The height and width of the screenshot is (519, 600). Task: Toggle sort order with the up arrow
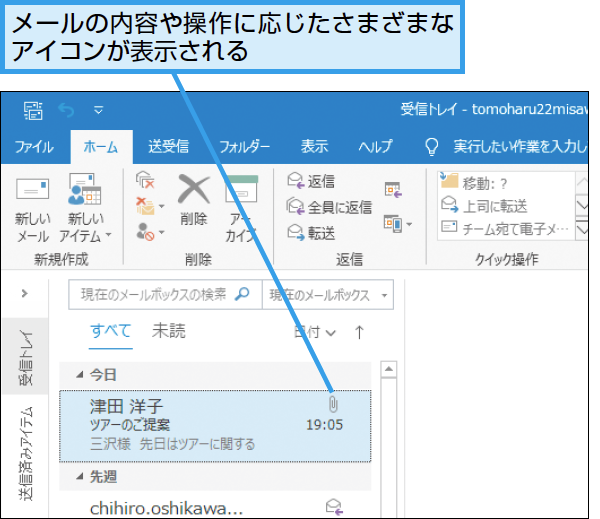click(360, 332)
